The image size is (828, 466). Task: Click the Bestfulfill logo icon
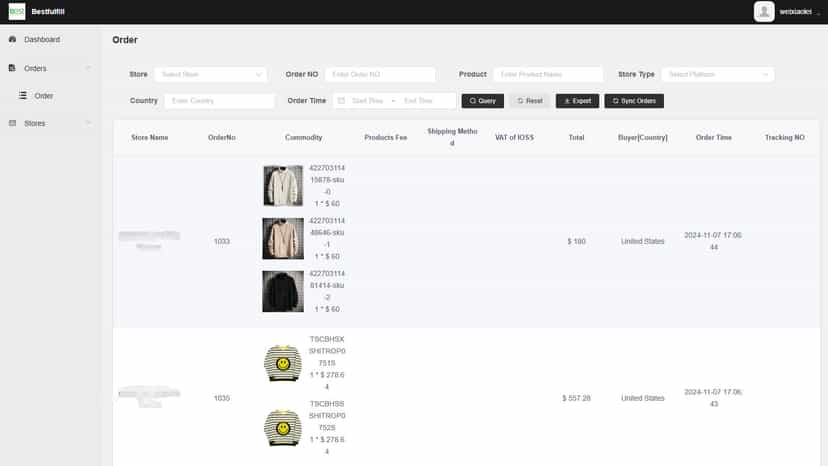pyautogui.click(x=17, y=12)
